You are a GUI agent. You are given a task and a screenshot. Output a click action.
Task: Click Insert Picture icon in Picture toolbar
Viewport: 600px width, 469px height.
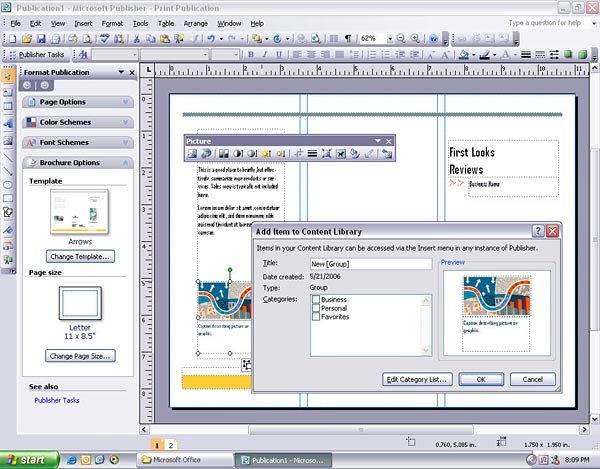(192, 154)
